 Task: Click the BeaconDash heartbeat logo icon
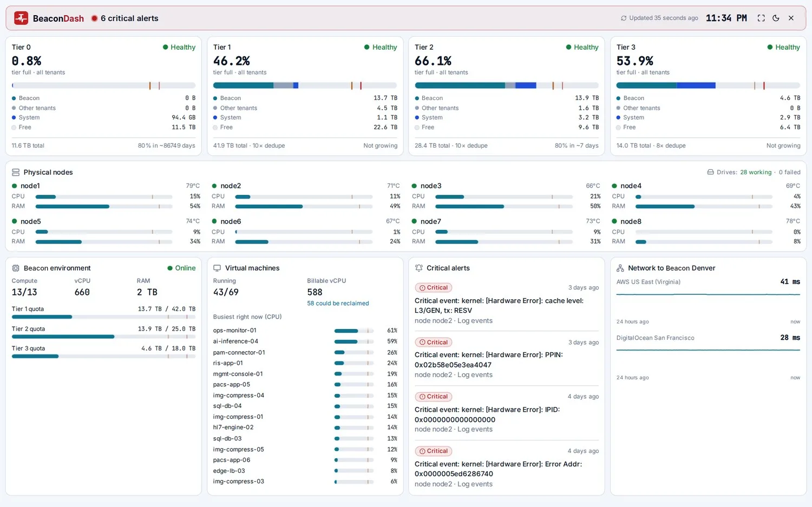coord(21,18)
